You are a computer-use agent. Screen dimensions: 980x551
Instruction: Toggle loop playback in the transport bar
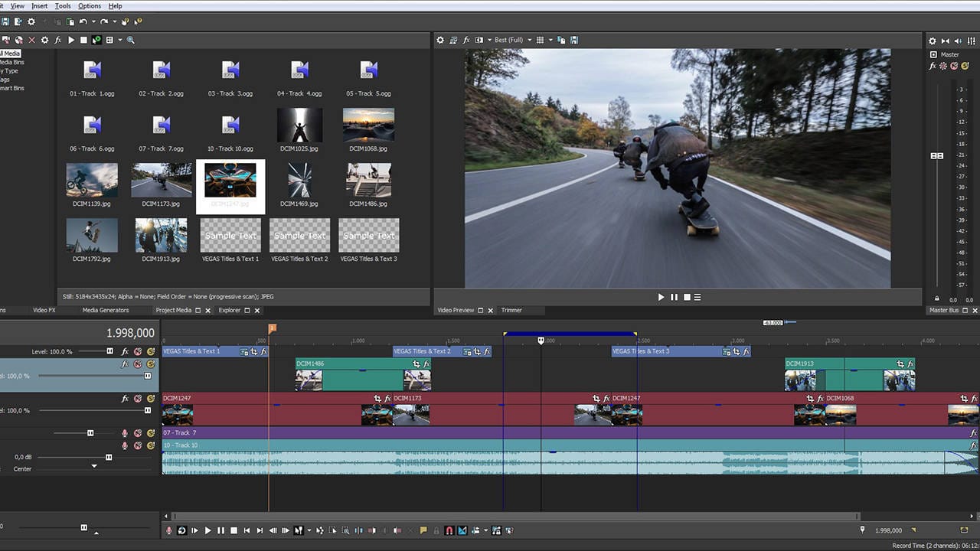point(181,530)
